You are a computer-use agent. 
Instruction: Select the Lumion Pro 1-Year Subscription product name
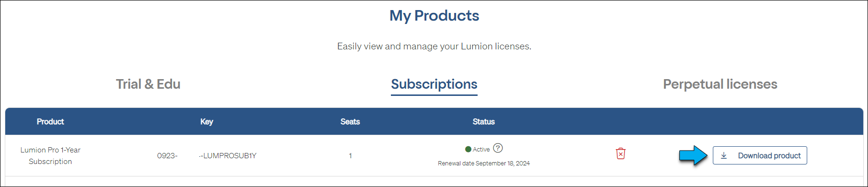[x=50, y=156]
